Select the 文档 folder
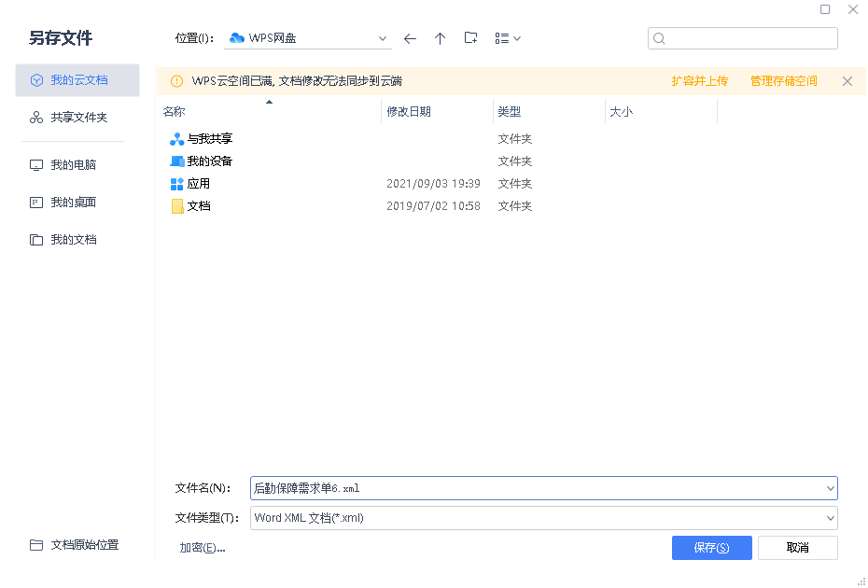The width and height of the screenshot is (868, 588). pos(198,206)
